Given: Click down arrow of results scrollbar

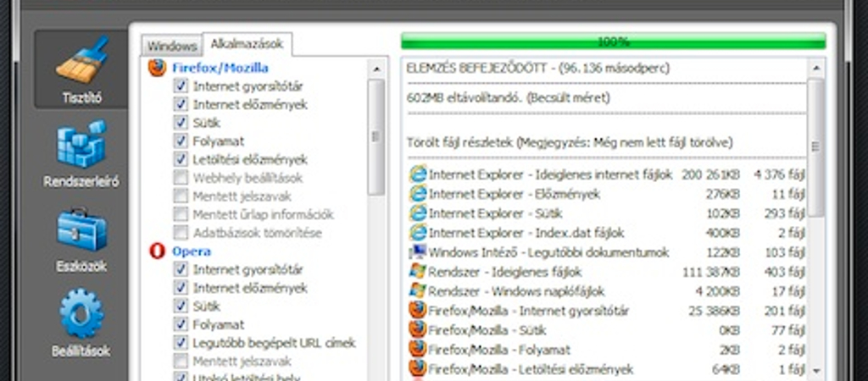Looking at the screenshot, I should [816, 371].
